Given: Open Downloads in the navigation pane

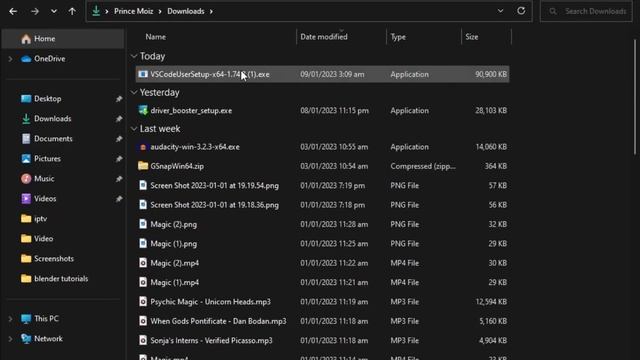Looking at the screenshot, I should [x=53, y=119].
